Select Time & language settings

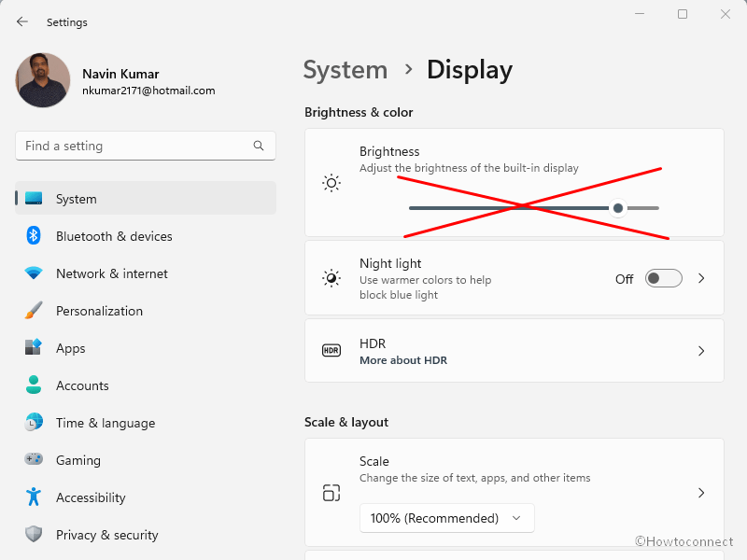coord(106,423)
